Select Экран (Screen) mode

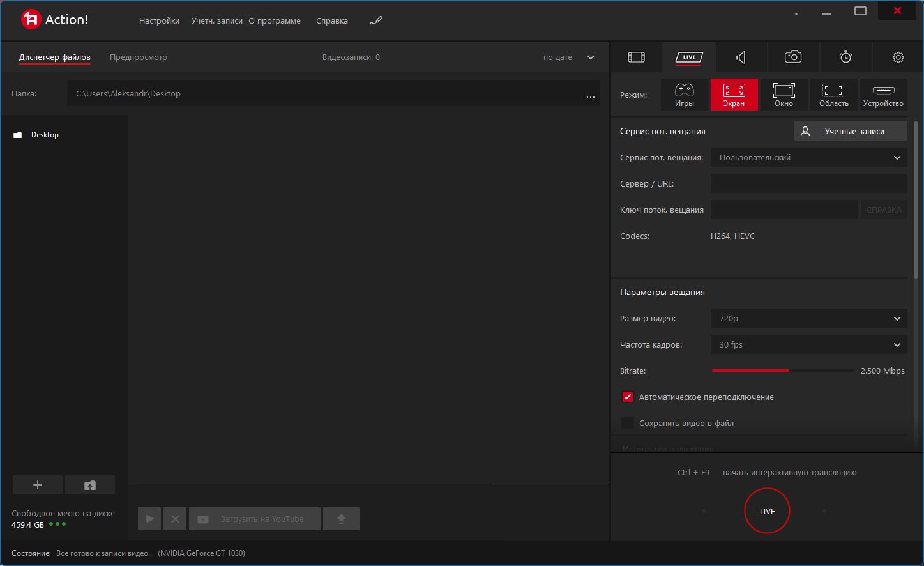pos(734,95)
